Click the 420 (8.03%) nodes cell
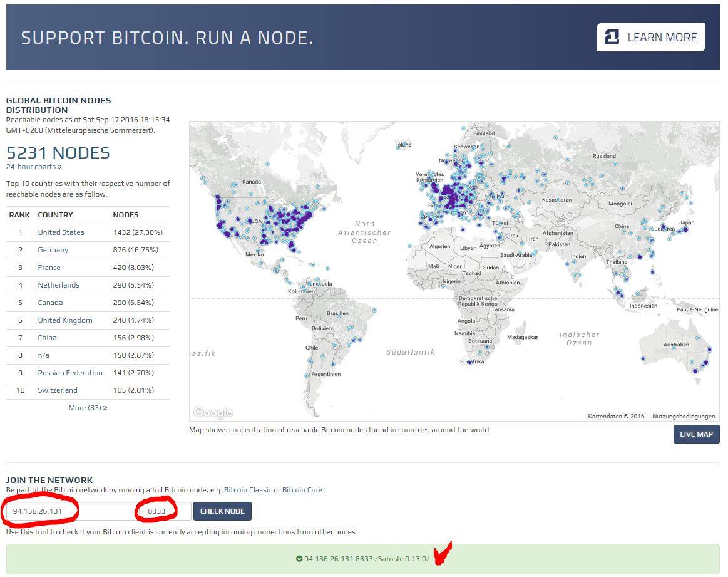This screenshot has height=577, width=728. point(133,268)
